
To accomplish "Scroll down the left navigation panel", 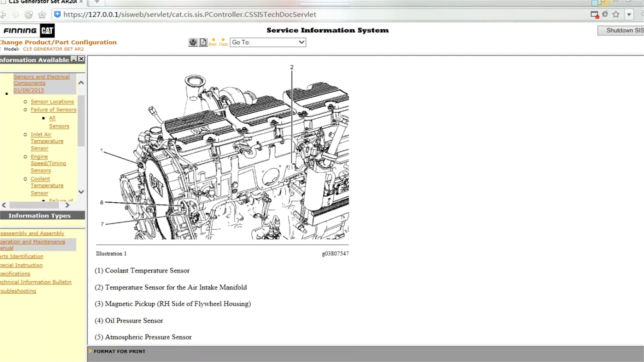I will [81, 192].
